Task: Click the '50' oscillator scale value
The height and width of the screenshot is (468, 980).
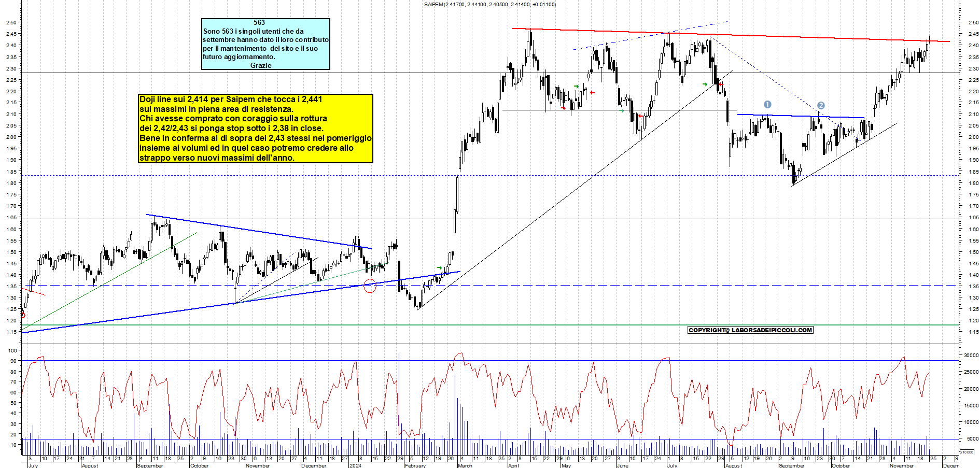Action: (13, 403)
